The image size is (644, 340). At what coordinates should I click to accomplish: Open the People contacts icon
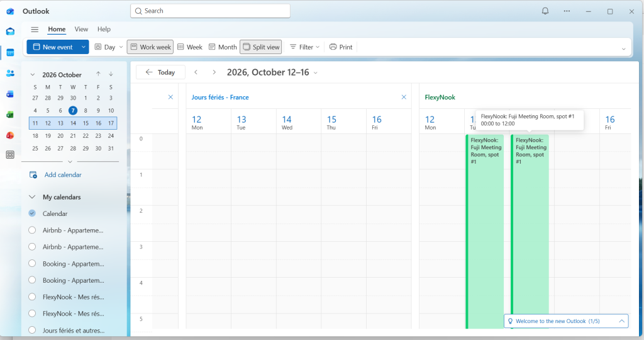tap(10, 73)
